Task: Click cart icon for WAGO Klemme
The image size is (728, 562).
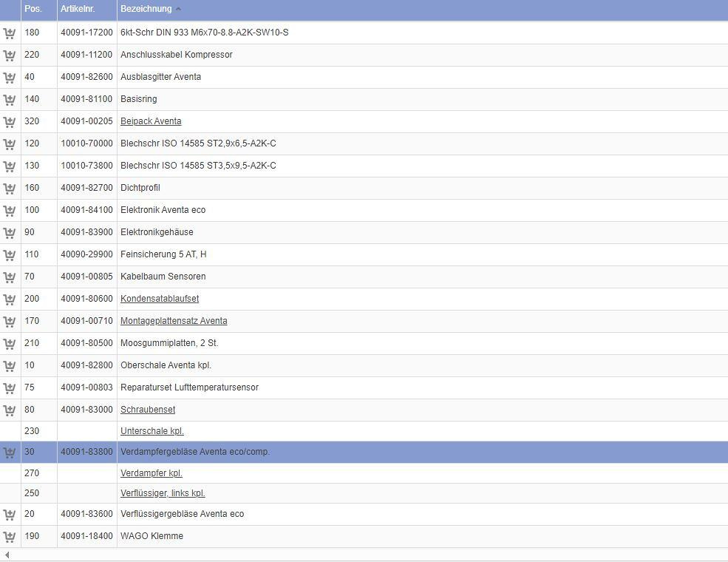Action: coord(10,536)
